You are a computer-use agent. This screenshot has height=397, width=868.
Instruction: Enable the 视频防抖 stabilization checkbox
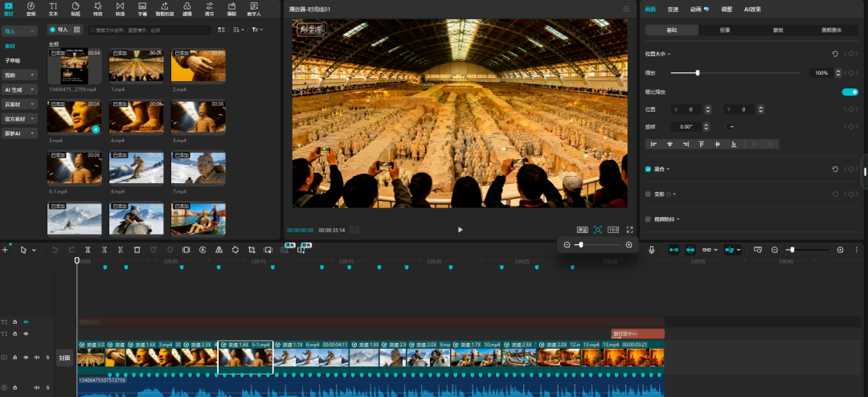[x=649, y=219]
